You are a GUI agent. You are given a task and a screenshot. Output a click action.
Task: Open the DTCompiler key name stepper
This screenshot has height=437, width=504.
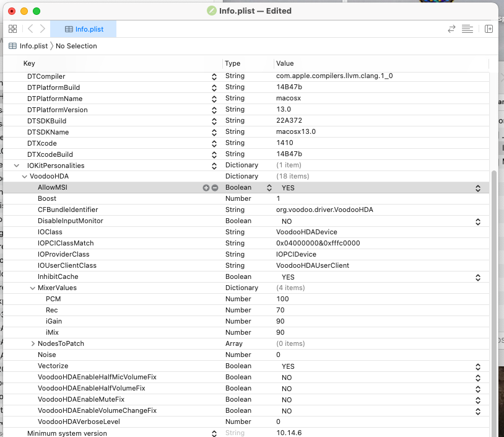214,77
